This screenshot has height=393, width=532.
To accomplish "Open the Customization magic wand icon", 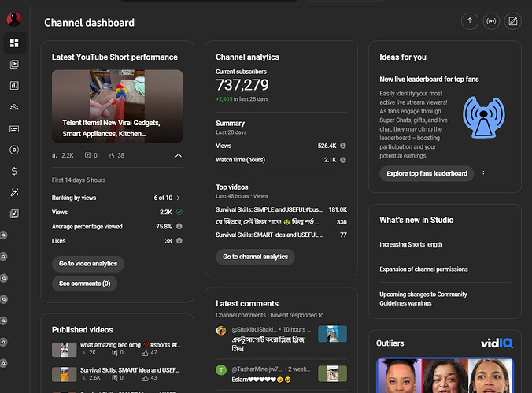I will tap(14, 193).
